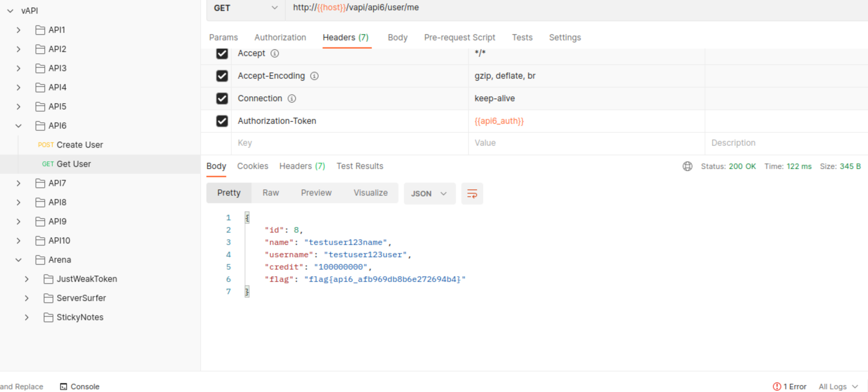Click the red 1 Error indicator icon

[777, 387]
